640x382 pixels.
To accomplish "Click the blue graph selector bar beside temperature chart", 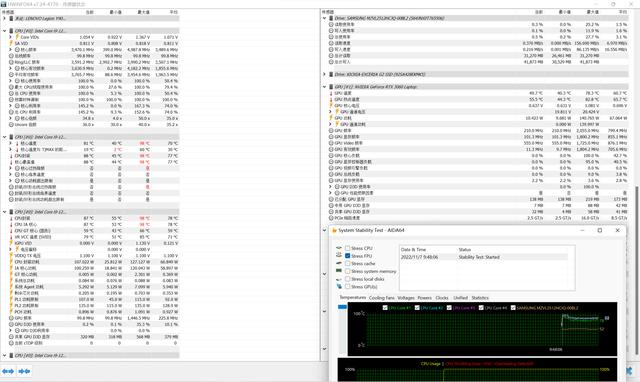I will (342, 307).
